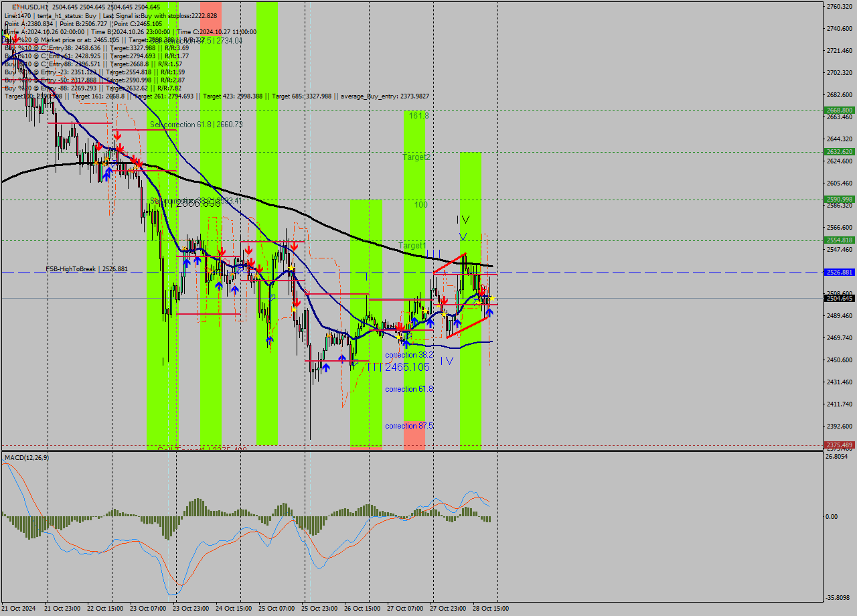
Task: Click the 2392.600 price axis value
Action: [840, 427]
